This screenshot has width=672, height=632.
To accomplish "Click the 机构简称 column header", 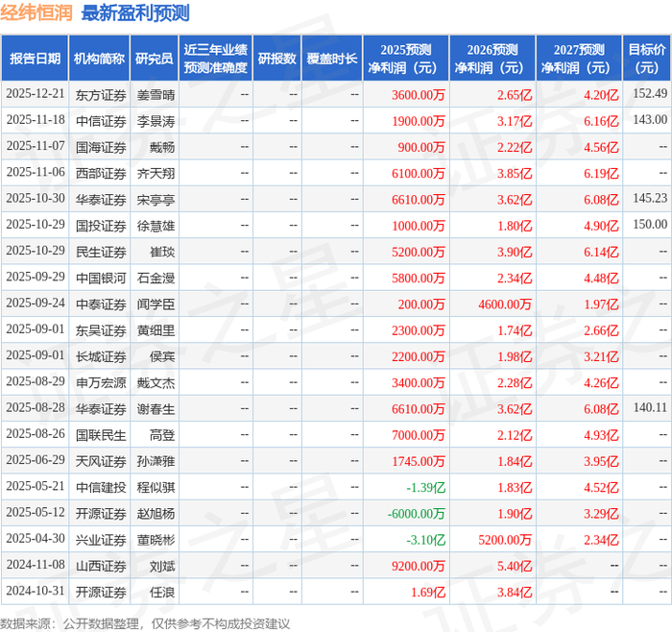I will coord(100,59).
